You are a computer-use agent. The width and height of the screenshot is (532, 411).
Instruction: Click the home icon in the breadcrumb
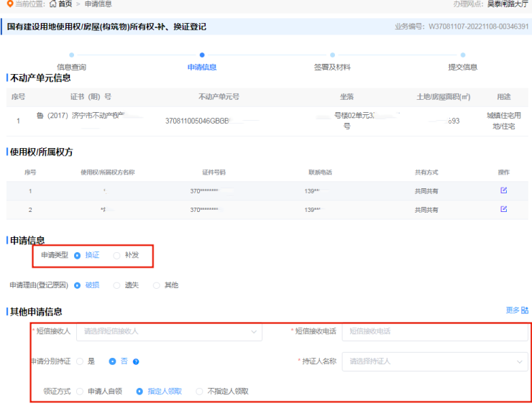pyautogui.click(x=53, y=4)
